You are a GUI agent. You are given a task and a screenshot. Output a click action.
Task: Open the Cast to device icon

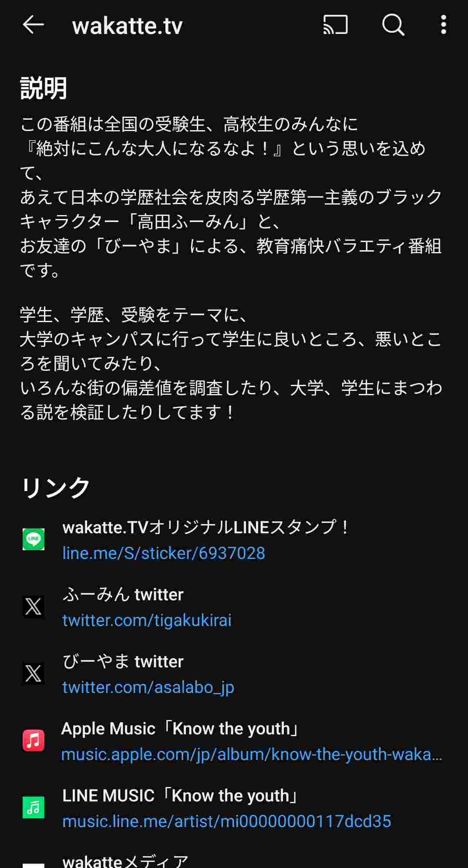pos(335,25)
